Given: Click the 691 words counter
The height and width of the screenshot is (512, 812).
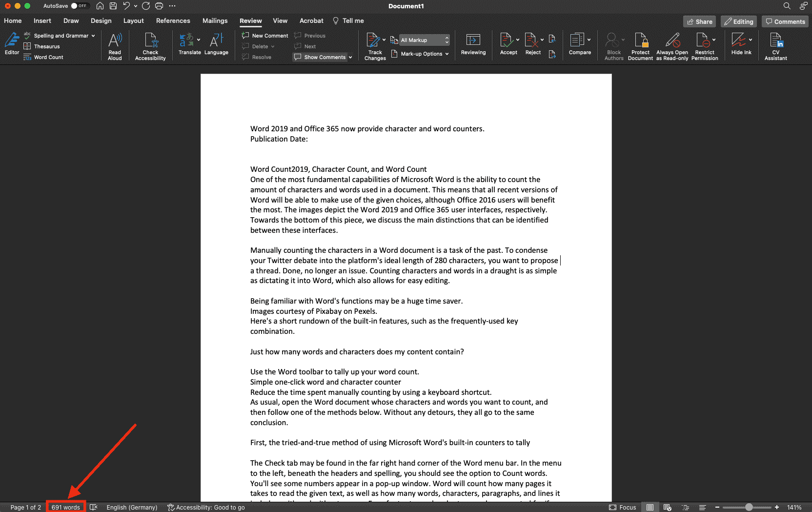Looking at the screenshot, I should click(66, 508).
